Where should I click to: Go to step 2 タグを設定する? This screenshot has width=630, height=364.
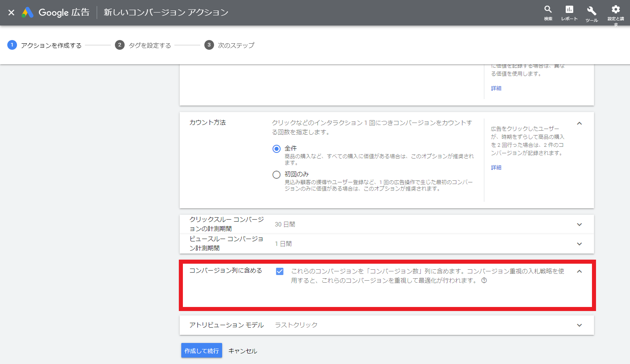click(x=143, y=45)
